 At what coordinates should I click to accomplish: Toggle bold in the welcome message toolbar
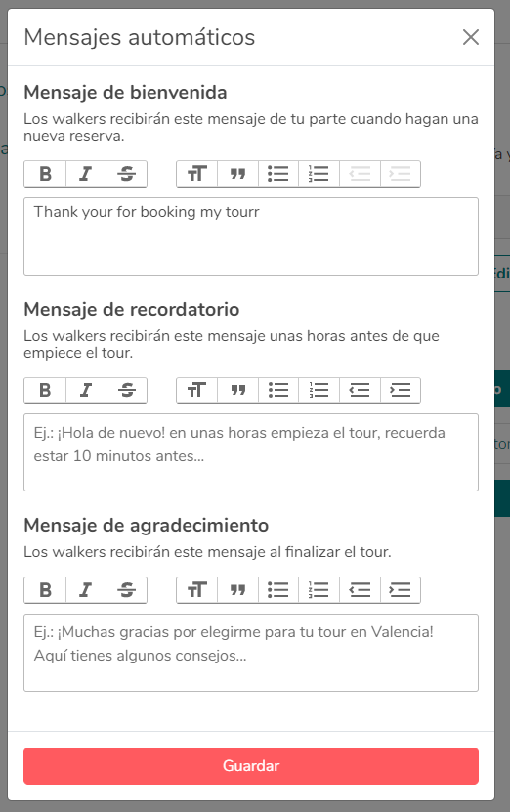[x=45, y=174]
